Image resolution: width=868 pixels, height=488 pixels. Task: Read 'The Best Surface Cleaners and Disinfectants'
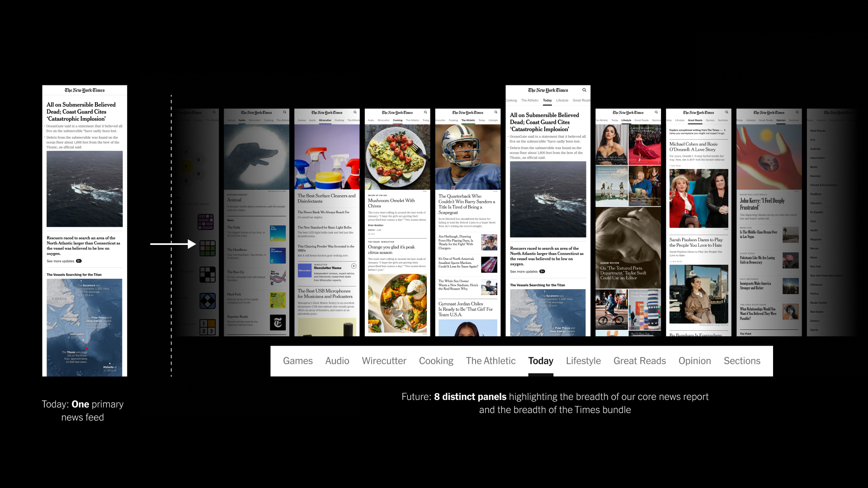point(326,198)
